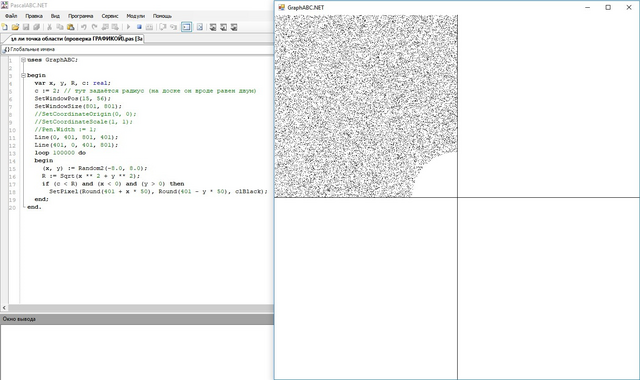Collapse the 'begin' block fold marker
This screenshot has width=640, height=380.
point(23,76)
